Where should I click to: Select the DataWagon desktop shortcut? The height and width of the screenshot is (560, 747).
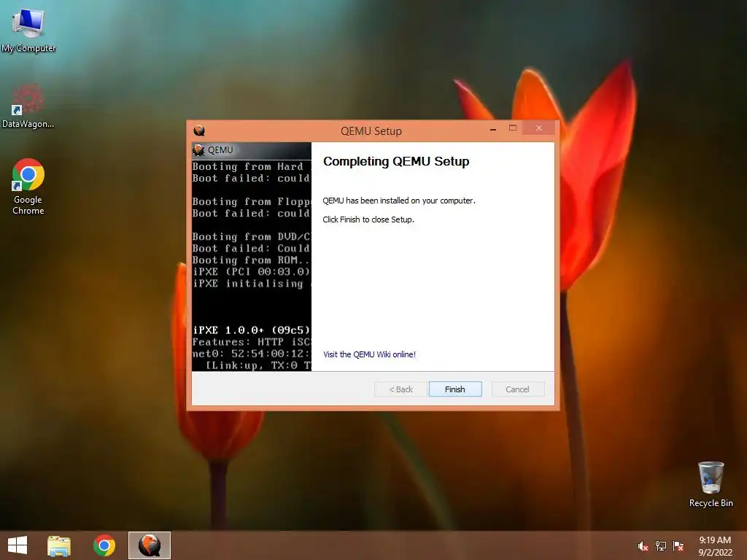click(x=28, y=106)
